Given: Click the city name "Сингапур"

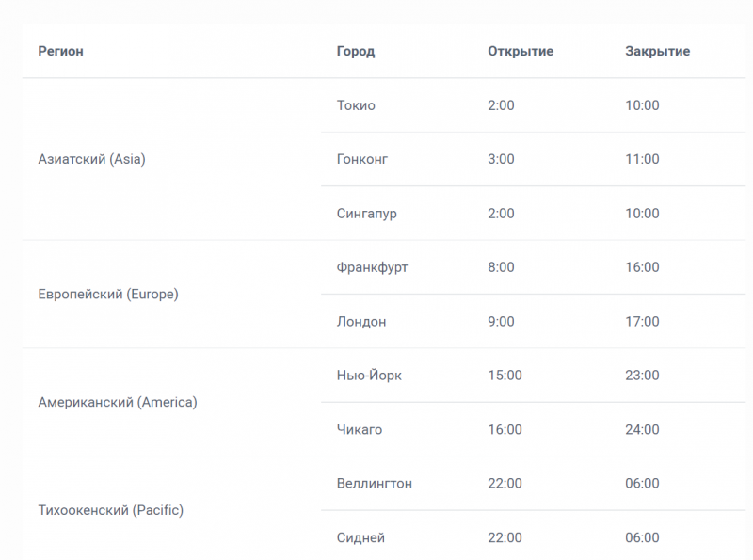Looking at the screenshot, I should click(366, 214).
